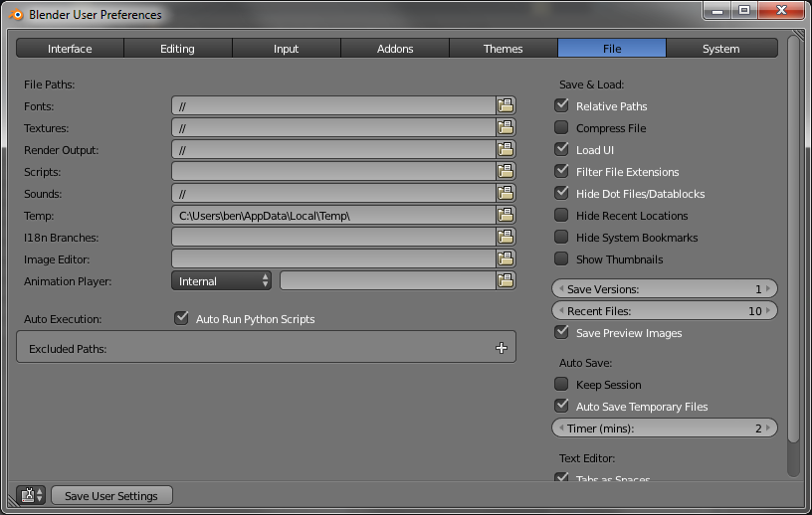
Task: Uncheck Auto Run Python Scripts
Action: click(181, 318)
